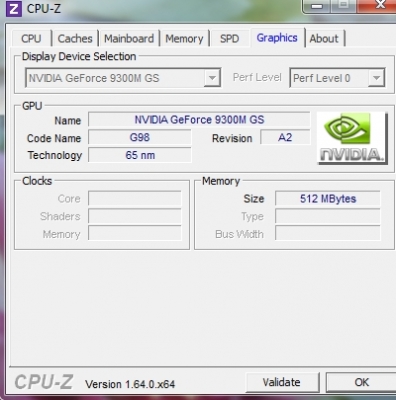Click the Code Name label
The height and width of the screenshot is (400, 396).
tap(54, 138)
